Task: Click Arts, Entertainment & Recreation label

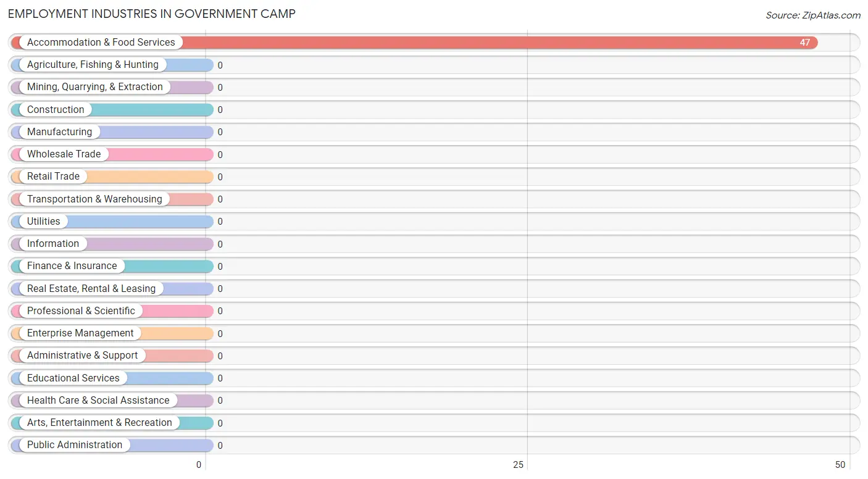Action: 99,423
